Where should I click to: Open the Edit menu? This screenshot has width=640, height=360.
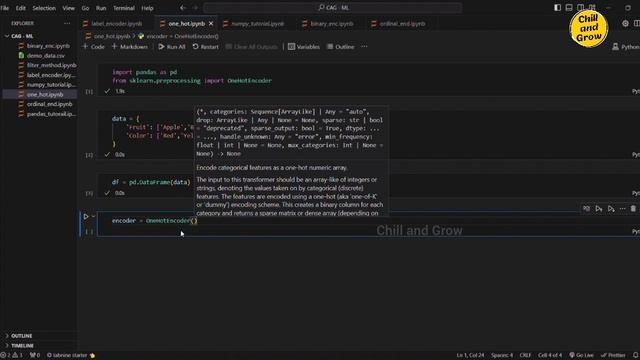20,8
